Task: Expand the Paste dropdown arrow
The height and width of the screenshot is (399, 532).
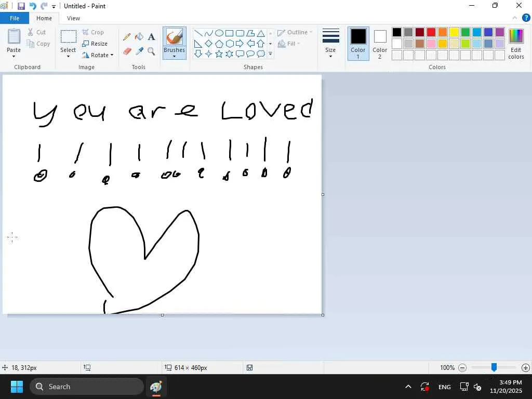Action: 14,56
